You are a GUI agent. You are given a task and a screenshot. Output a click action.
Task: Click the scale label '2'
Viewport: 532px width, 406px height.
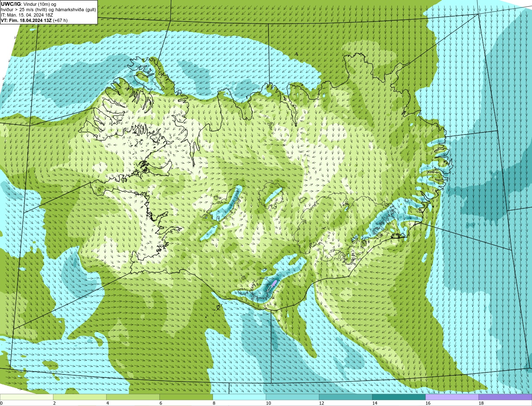(x=54, y=403)
